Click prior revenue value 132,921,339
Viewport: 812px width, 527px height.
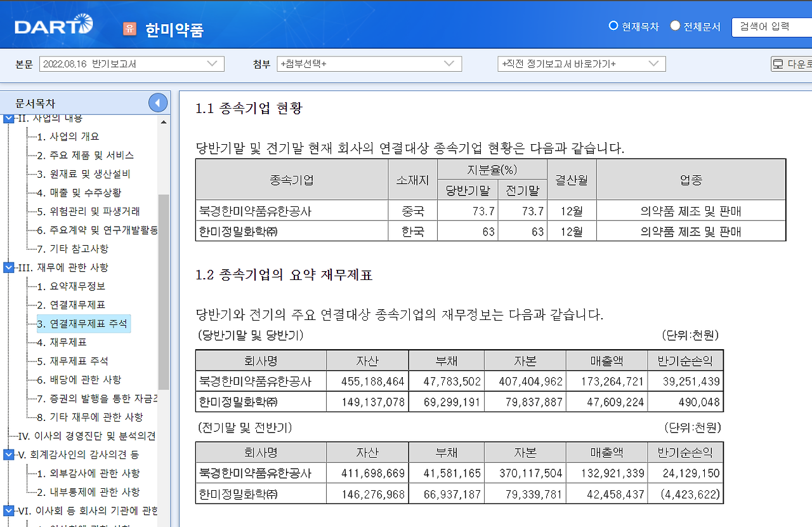click(x=612, y=473)
